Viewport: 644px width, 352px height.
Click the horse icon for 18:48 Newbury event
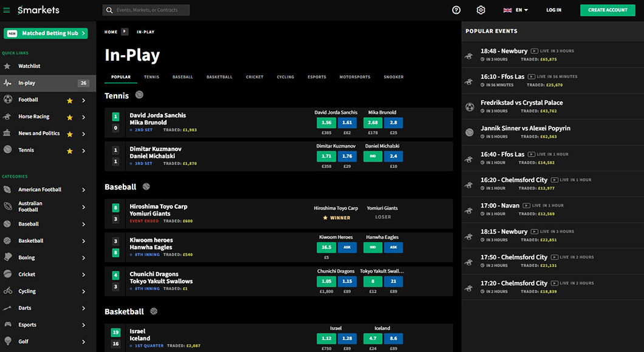coord(469,55)
